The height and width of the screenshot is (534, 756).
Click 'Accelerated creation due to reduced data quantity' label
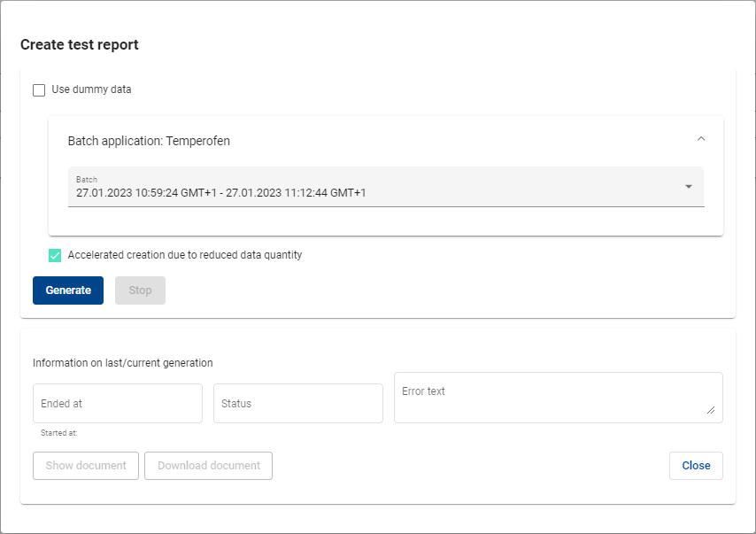pos(185,255)
